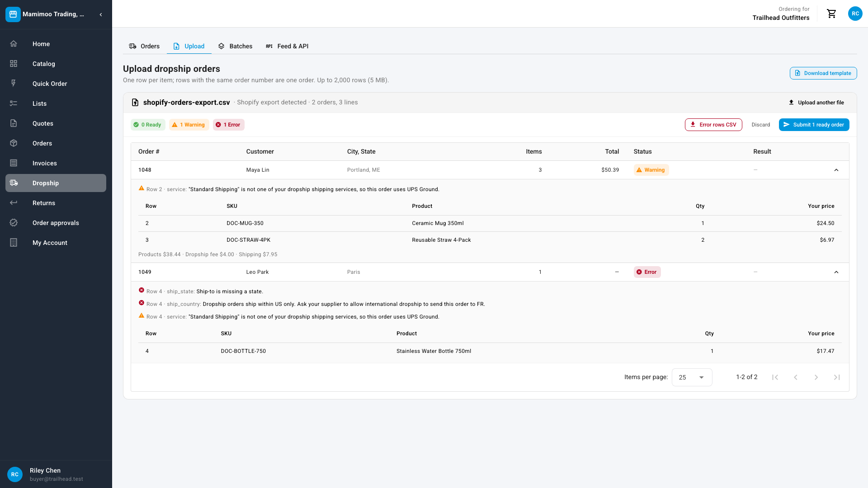Click the Lists checklist icon
The image size is (868, 488).
(14, 103)
